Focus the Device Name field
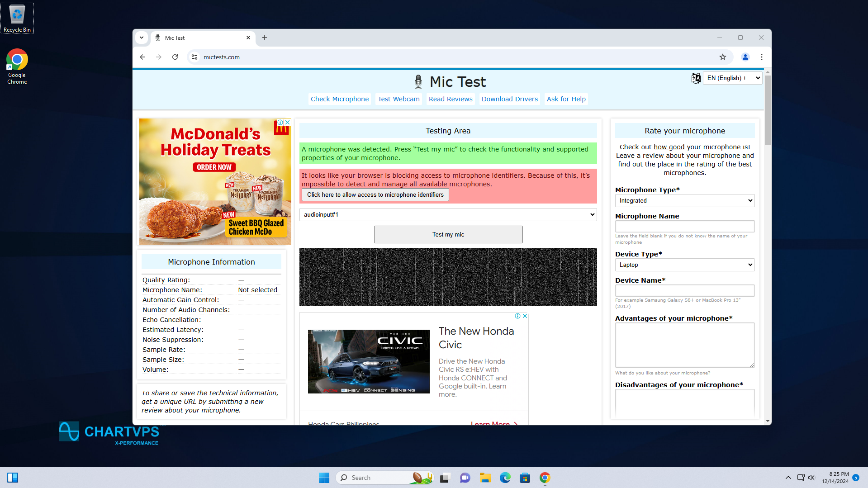 (x=685, y=290)
